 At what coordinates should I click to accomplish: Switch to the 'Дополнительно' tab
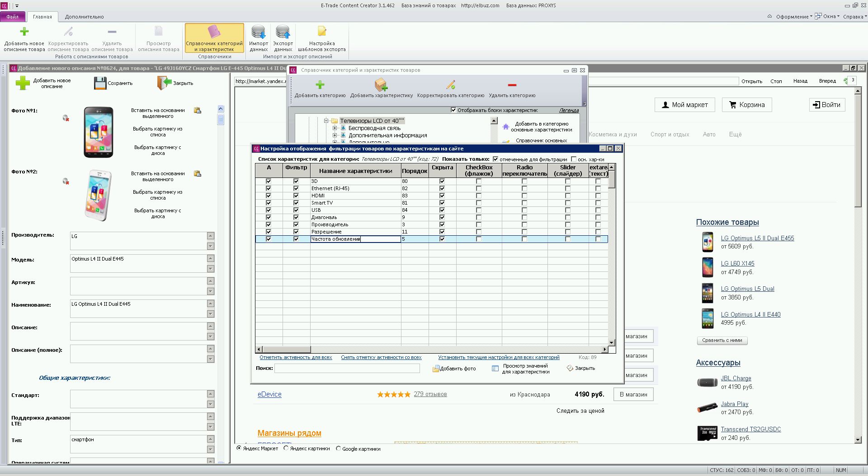point(84,17)
